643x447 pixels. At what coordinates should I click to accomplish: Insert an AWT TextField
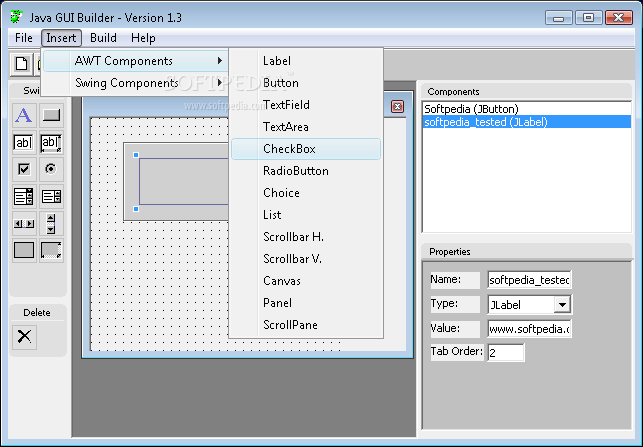click(306, 105)
